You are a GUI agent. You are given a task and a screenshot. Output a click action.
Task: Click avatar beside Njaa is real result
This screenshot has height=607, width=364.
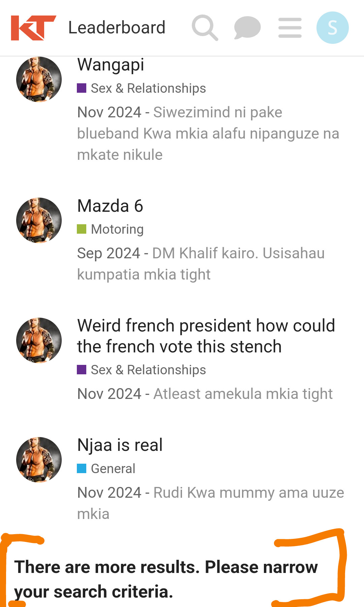point(39,460)
